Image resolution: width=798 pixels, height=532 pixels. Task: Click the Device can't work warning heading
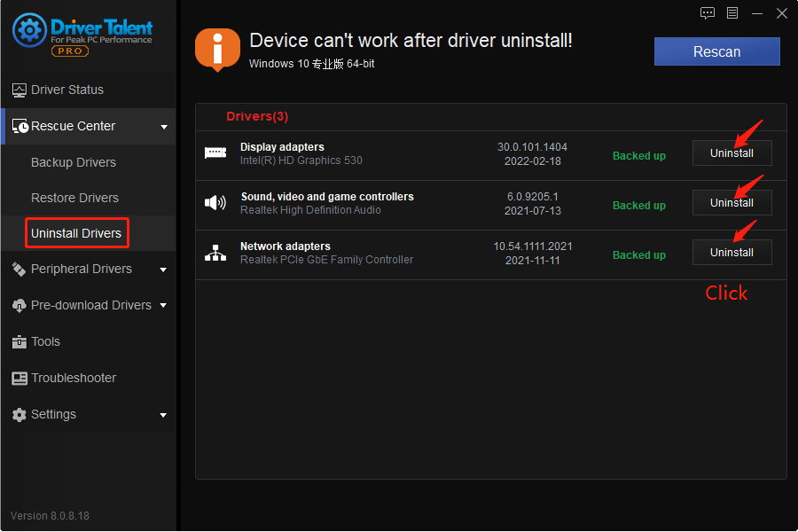[411, 40]
